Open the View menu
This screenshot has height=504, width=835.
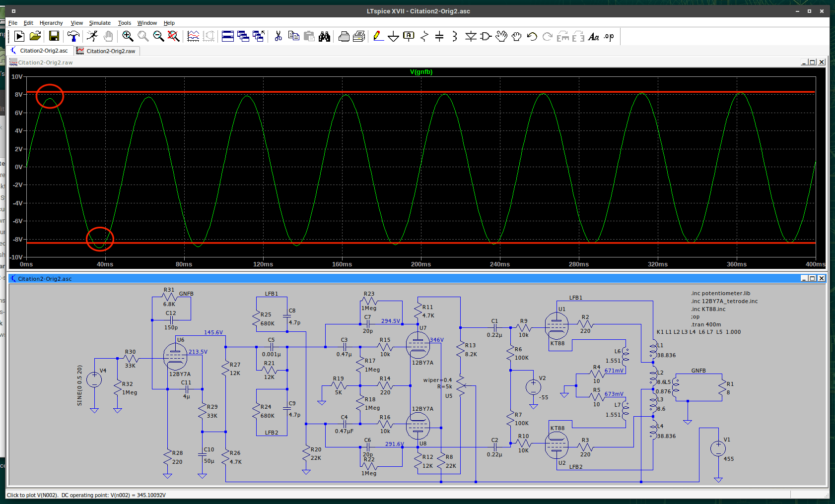tap(76, 23)
